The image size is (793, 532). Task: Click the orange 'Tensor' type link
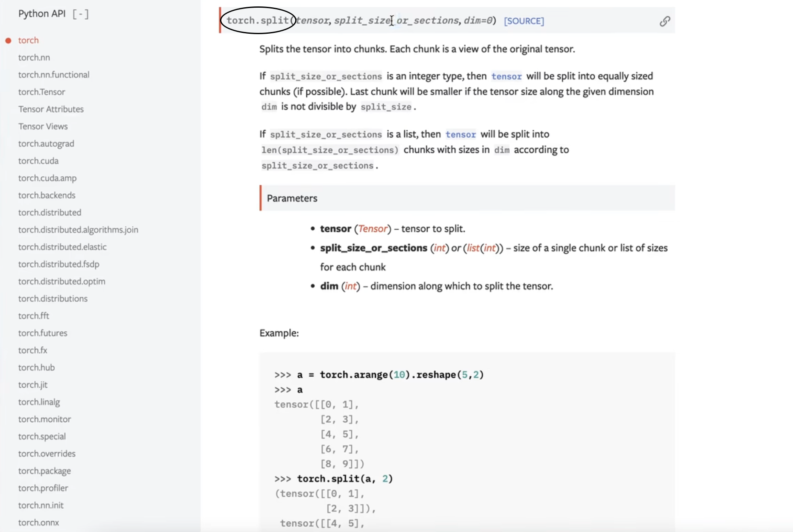[x=373, y=229]
